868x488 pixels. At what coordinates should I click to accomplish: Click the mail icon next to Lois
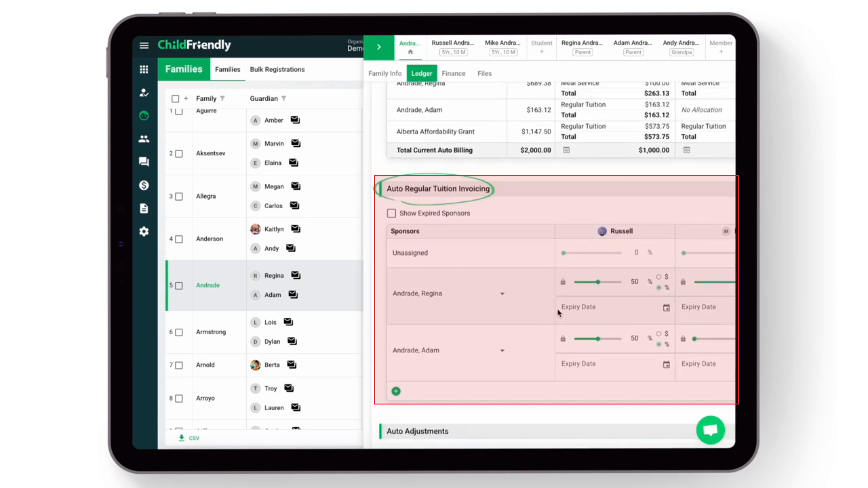click(289, 322)
